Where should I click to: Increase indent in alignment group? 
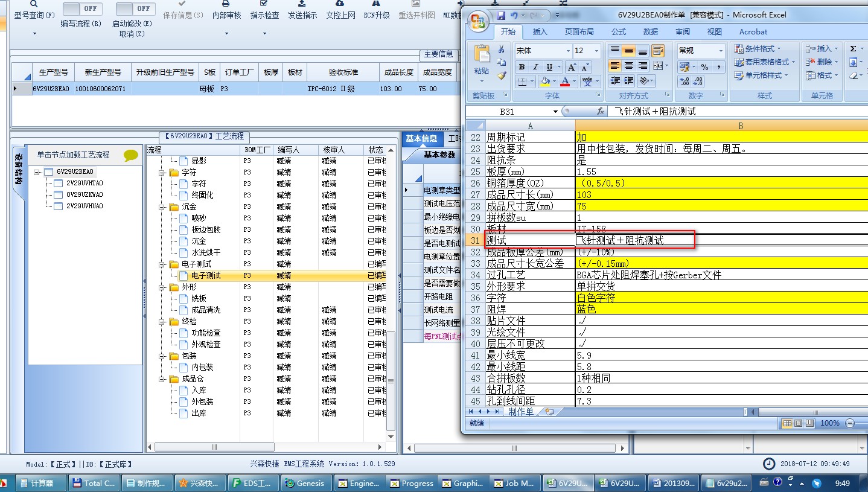click(x=629, y=81)
